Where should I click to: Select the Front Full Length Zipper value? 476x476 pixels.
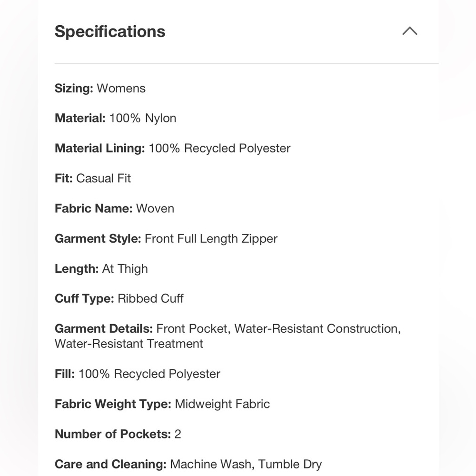(x=211, y=239)
